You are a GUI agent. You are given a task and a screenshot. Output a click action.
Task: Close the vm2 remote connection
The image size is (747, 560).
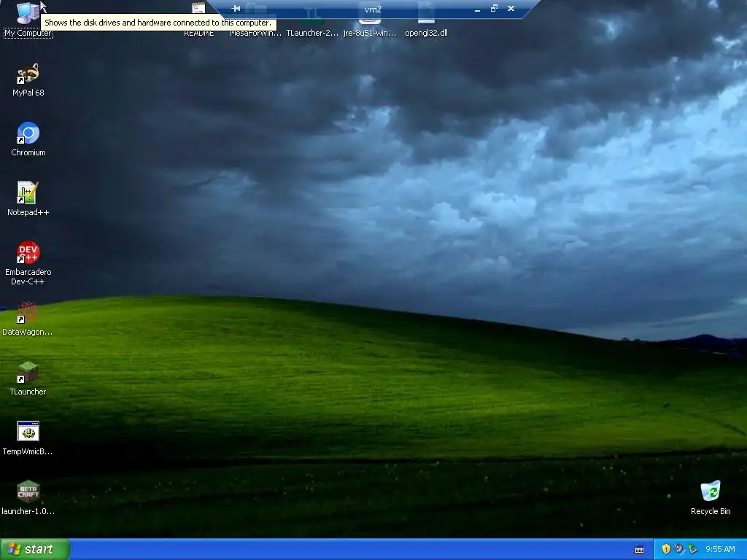click(511, 9)
